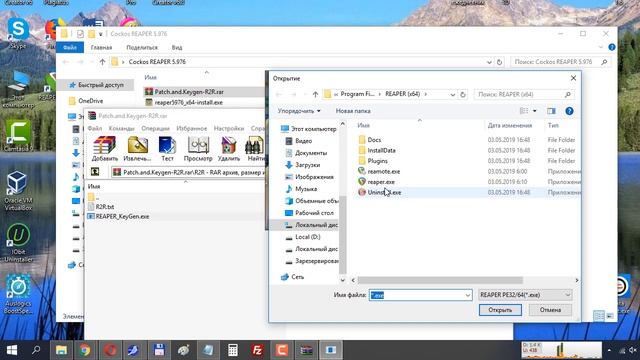Click the dialog horizontal scrollbar

coord(440,280)
